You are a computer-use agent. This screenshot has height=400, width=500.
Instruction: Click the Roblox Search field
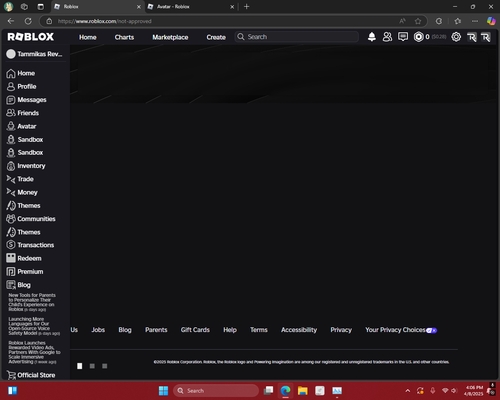point(297,37)
